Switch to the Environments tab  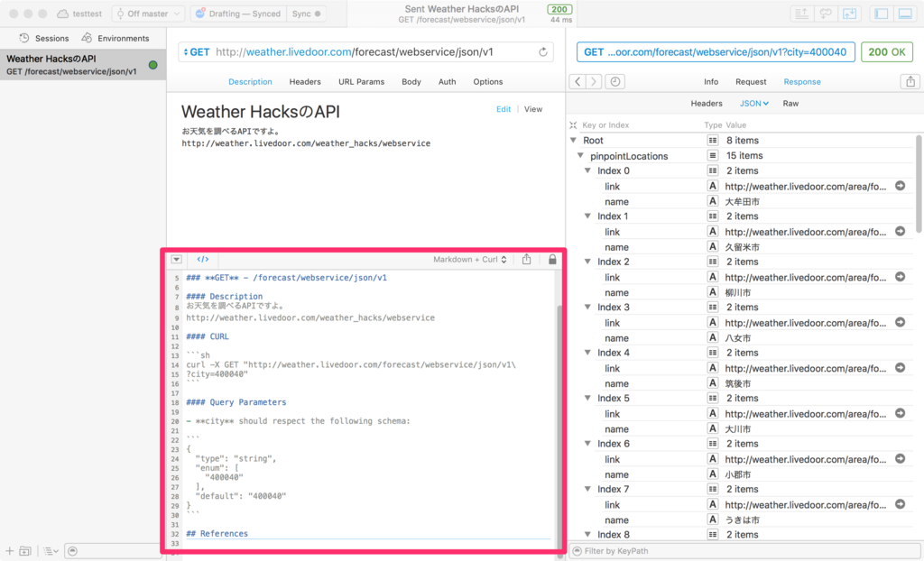point(115,38)
